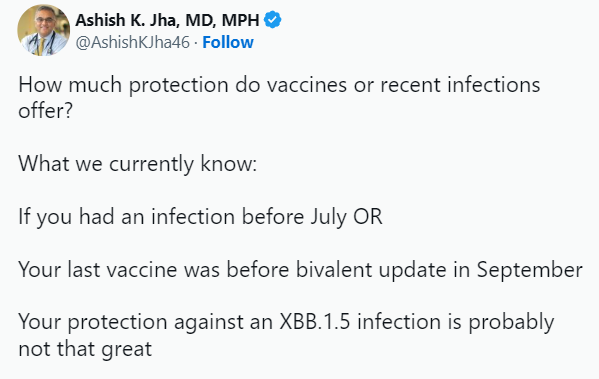Viewport: 599px width, 379px height.
Task: Click the line "What we currently know:"
Action: pos(138,164)
